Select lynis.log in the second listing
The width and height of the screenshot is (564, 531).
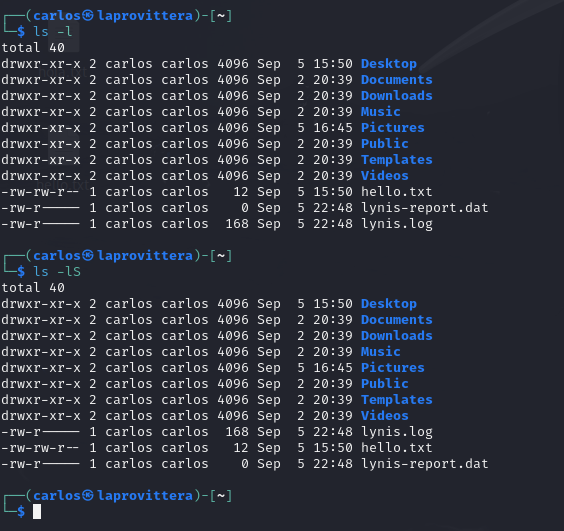pyautogui.click(x=397, y=432)
